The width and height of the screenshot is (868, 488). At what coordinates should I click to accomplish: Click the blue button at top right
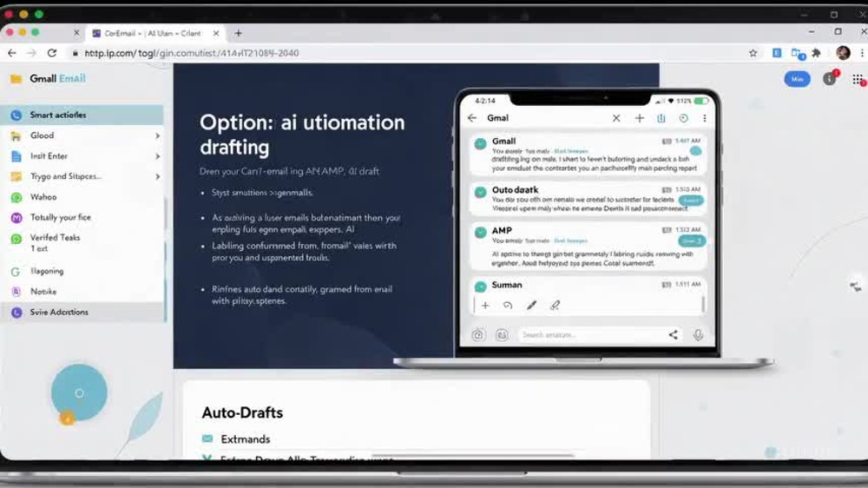797,79
